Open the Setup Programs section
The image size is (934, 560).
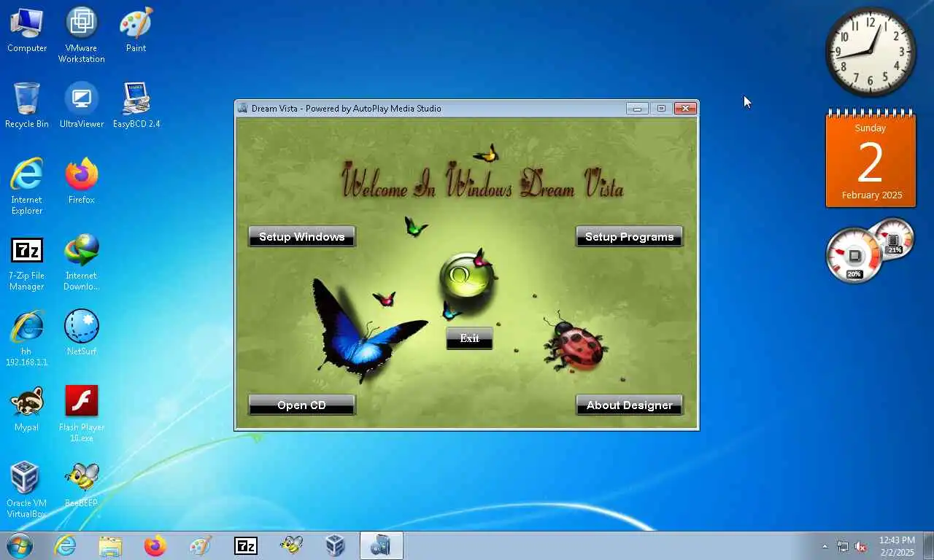pos(629,236)
